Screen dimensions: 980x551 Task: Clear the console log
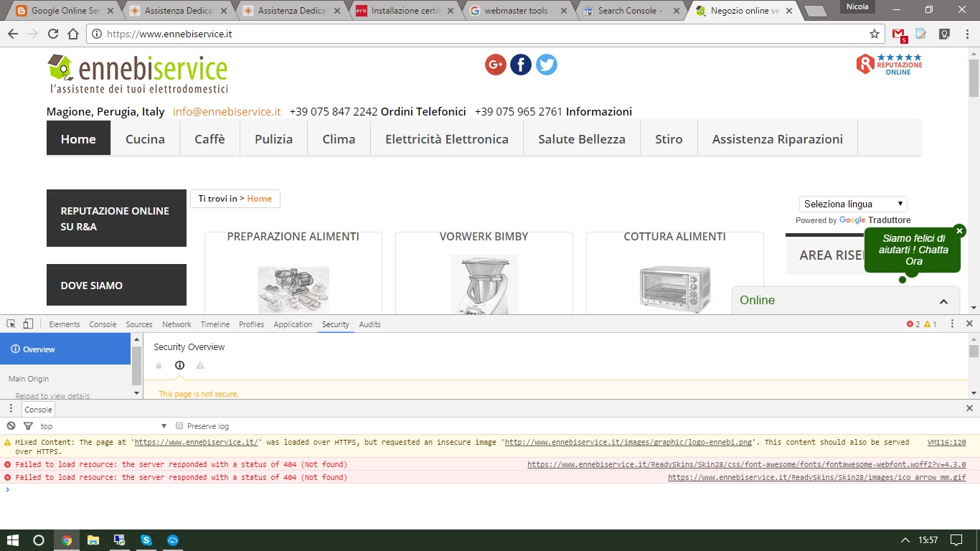[11, 426]
